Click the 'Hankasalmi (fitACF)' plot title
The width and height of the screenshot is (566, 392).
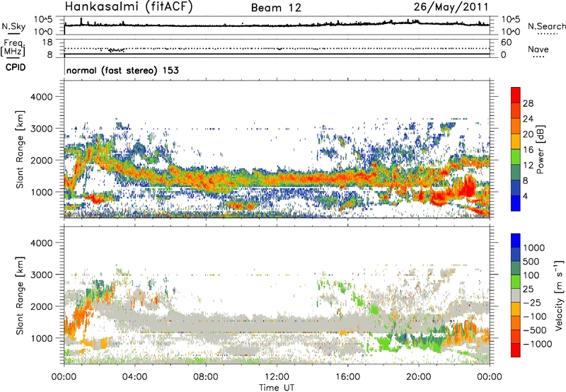pyautogui.click(x=128, y=7)
